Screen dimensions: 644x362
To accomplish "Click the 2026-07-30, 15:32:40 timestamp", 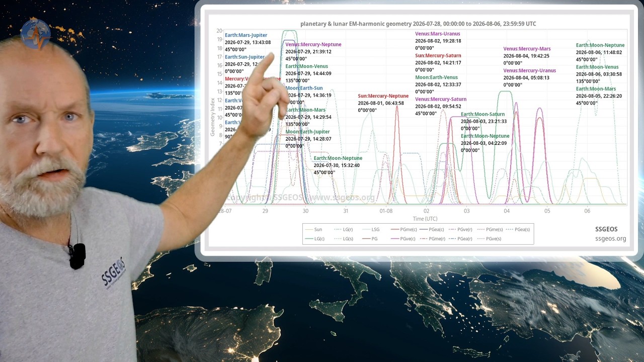I will pyautogui.click(x=337, y=165).
